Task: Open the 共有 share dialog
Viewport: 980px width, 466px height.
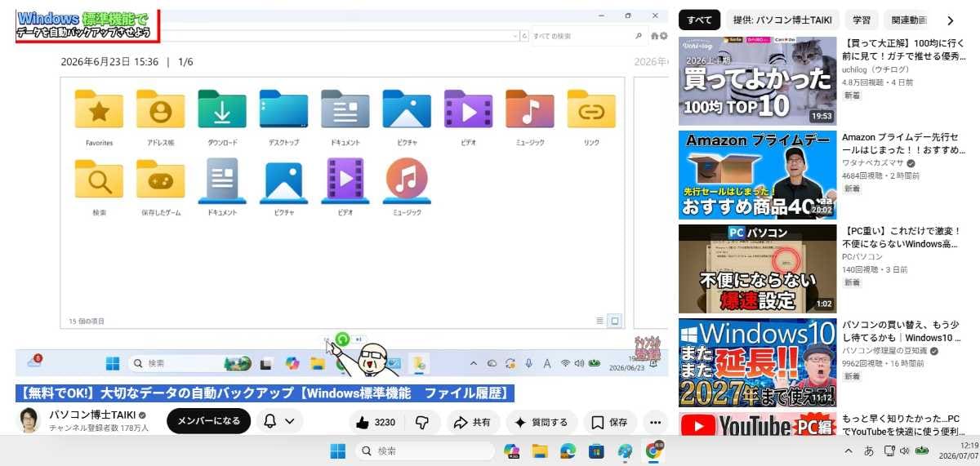Action: click(472, 422)
